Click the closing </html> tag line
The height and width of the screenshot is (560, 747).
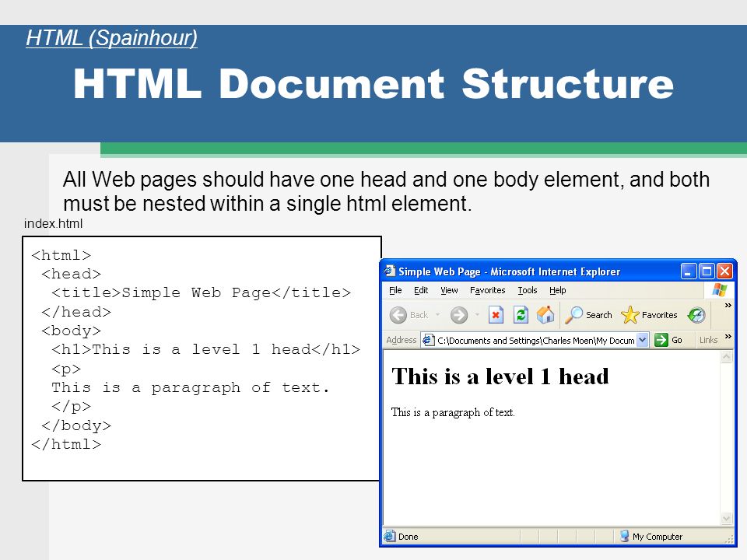(66, 444)
